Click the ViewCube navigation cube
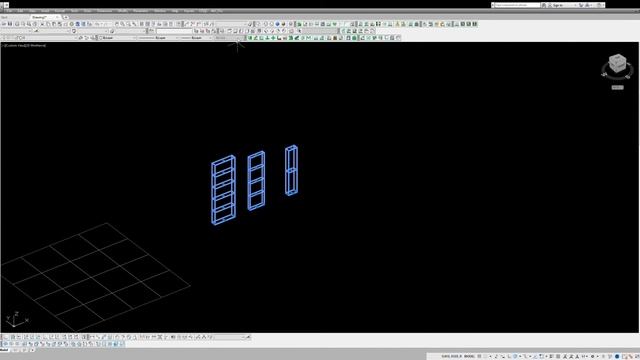 (617, 63)
